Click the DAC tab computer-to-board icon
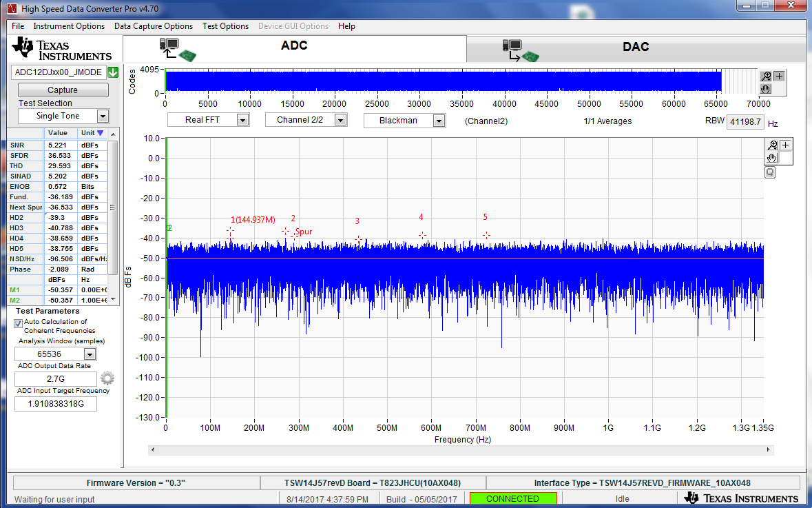Screen dimensions: 812x508 point(521,51)
